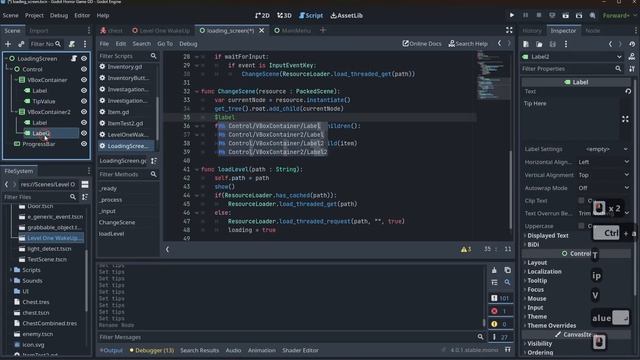
Task: Expand Displayed Text section
Action: point(547,236)
